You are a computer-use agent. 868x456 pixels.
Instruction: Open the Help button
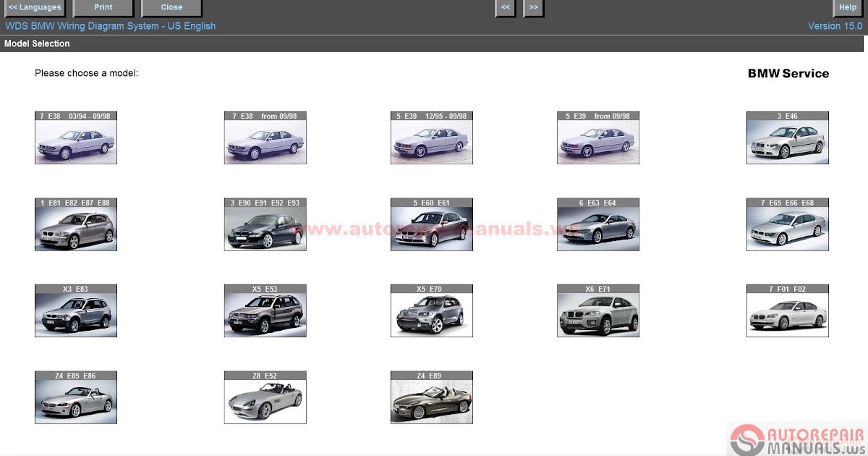[847, 8]
